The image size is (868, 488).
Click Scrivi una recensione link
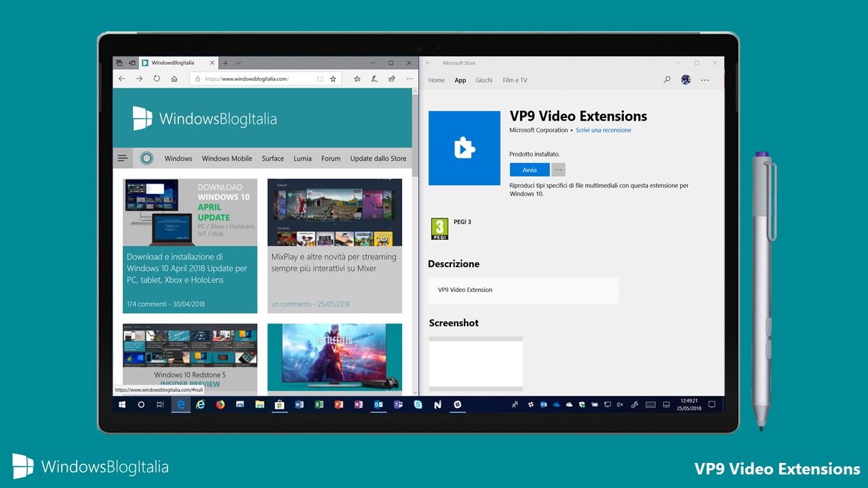(604, 130)
